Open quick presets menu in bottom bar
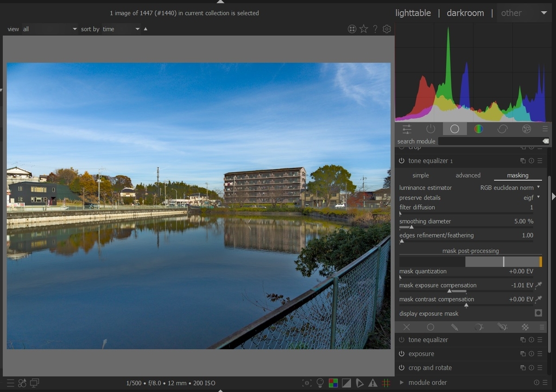The height and width of the screenshot is (392, 556). tap(10, 383)
